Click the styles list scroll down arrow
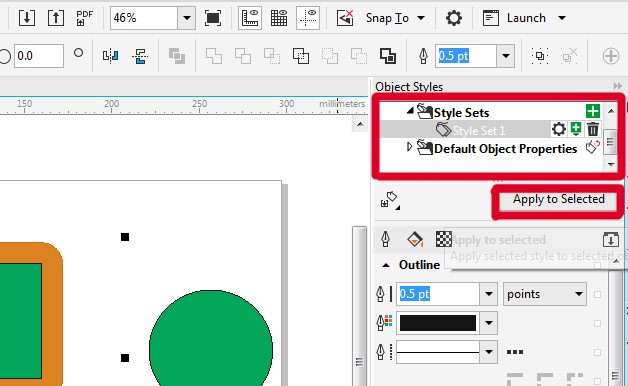628x386 pixels. 611,164
